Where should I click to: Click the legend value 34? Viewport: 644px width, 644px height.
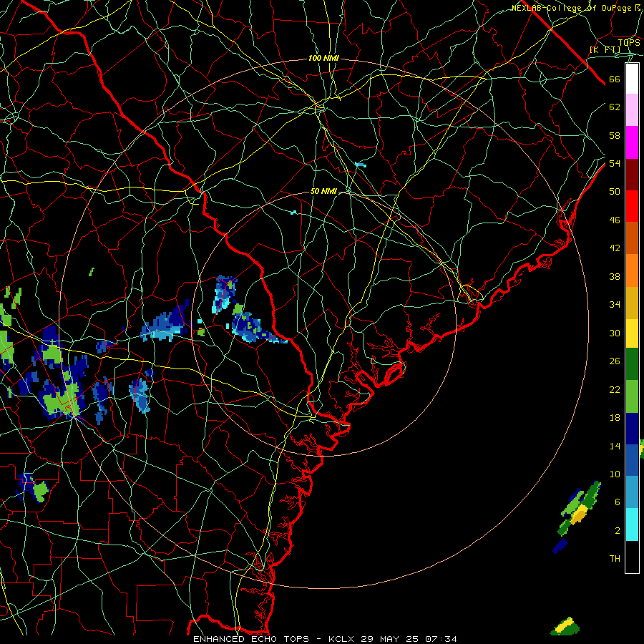(x=615, y=304)
